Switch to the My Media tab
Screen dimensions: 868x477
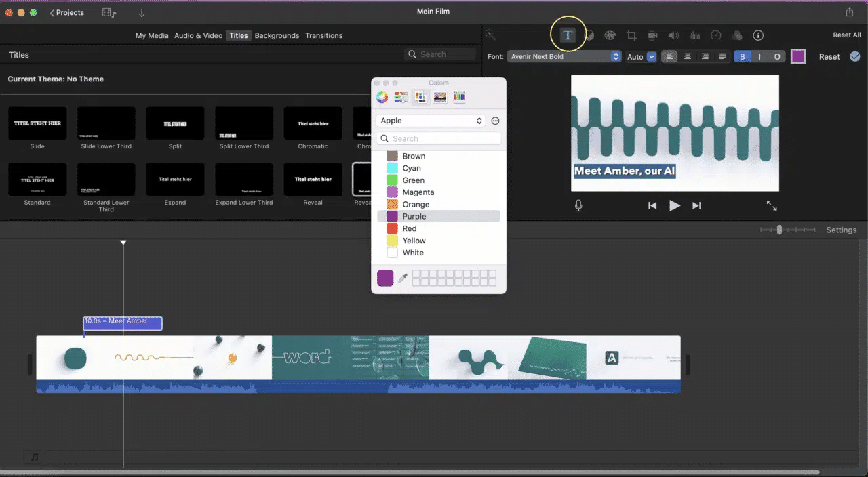152,35
